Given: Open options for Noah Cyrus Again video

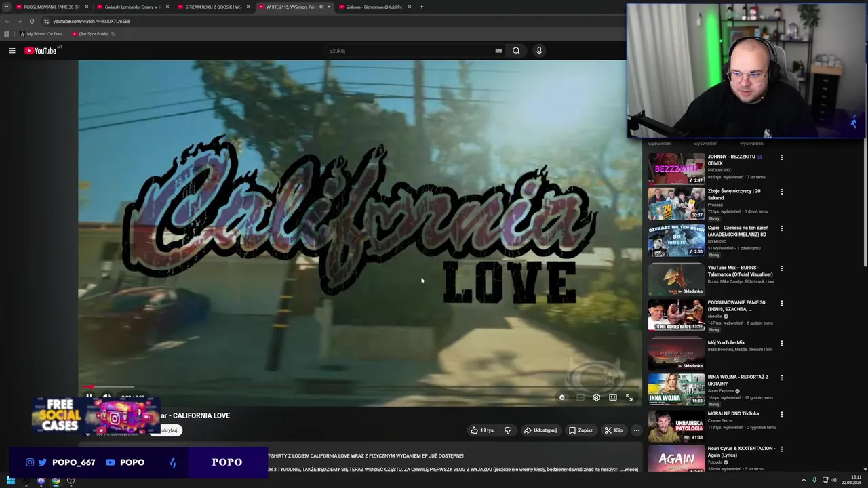Looking at the screenshot, I should 781,449.
